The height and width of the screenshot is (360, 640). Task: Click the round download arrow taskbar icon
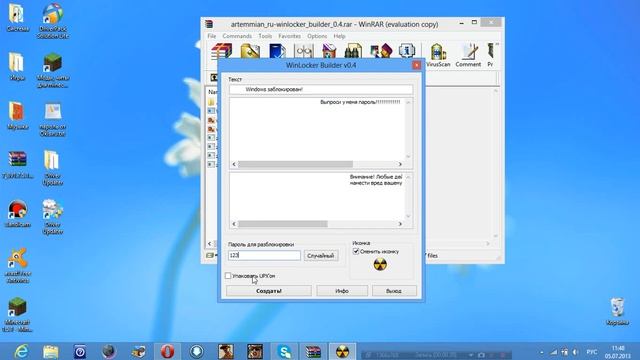tap(196, 351)
